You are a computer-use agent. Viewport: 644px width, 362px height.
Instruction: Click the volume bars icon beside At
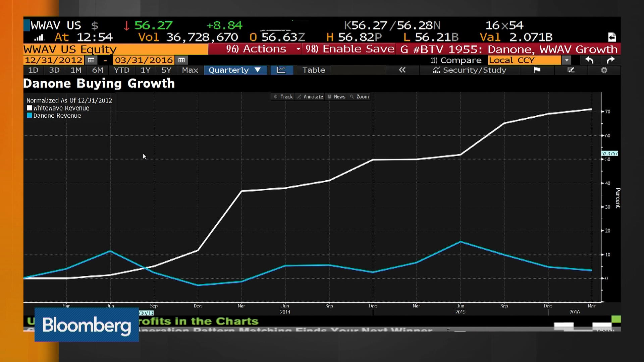coord(39,37)
